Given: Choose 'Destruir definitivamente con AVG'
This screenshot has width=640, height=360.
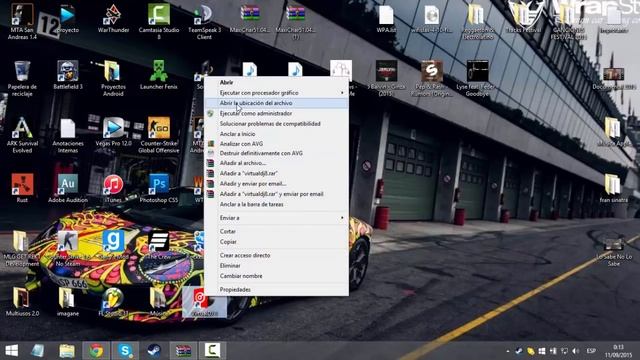Looking at the screenshot, I should [x=261, y=153].
